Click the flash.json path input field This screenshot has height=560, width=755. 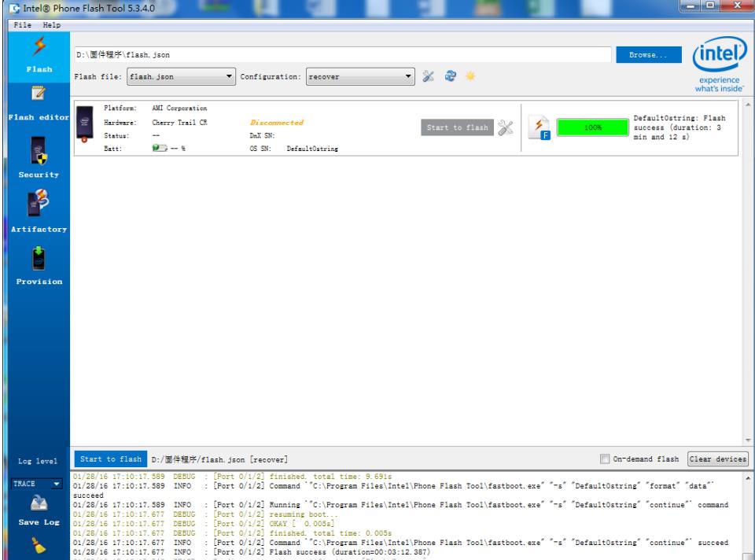coord(342,55)
